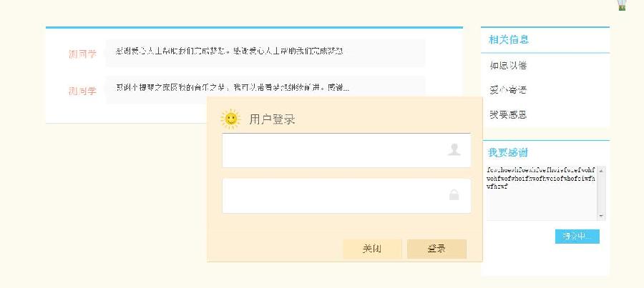Focus the password input field
The image size is (644, 288).
[x=346, y=196]
